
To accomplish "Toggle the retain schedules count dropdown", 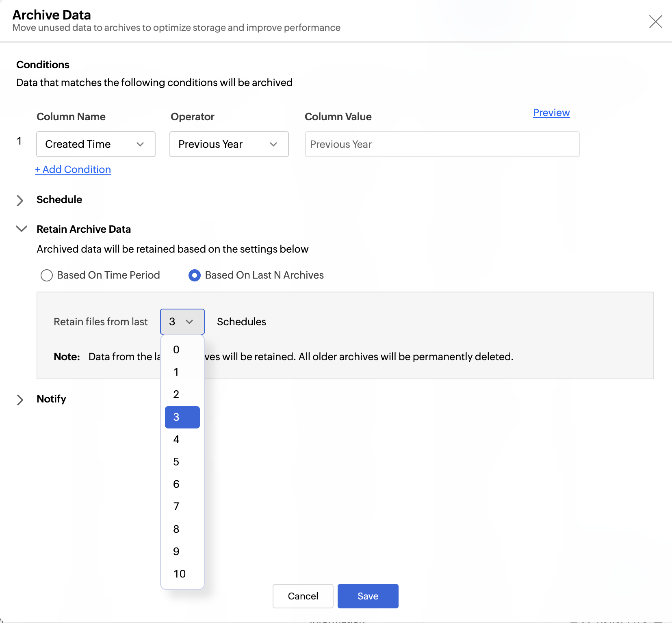I will tap(182, 322).
